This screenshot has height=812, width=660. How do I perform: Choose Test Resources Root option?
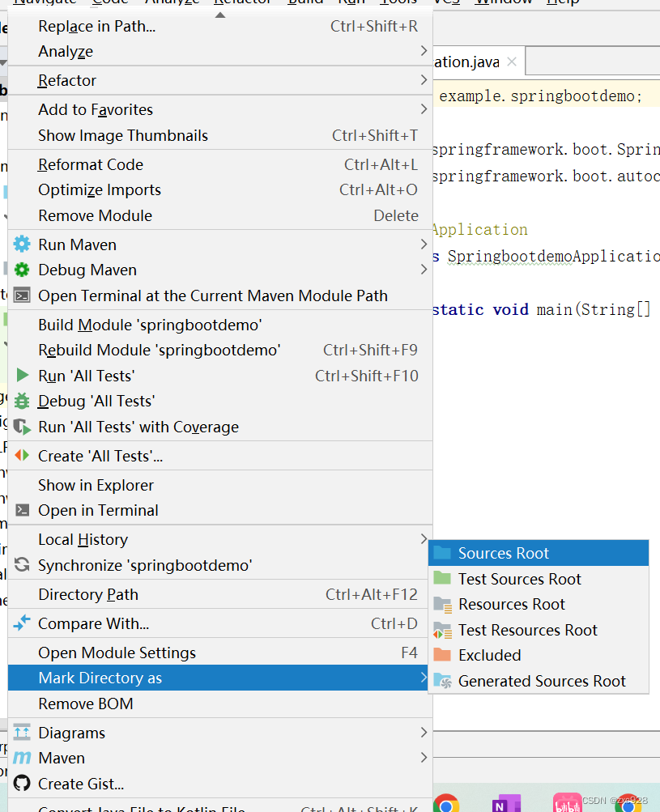pyautogui.click(x=527, y=630)
